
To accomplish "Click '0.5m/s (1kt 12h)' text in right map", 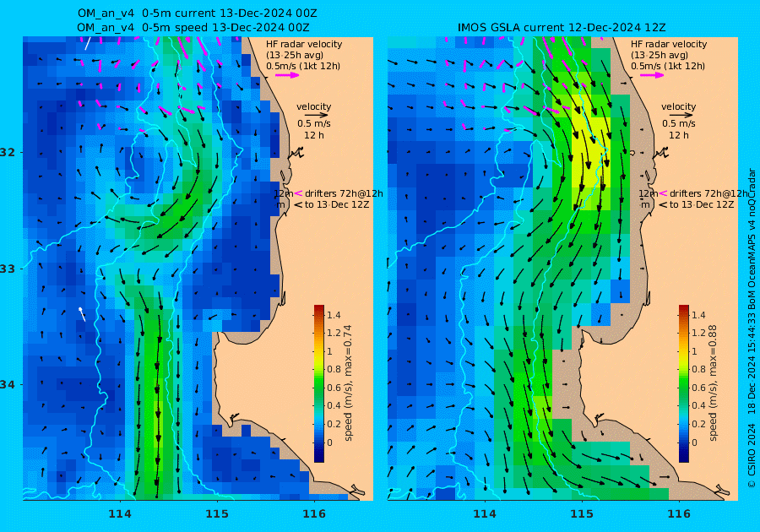I will (x=667, y=67).
